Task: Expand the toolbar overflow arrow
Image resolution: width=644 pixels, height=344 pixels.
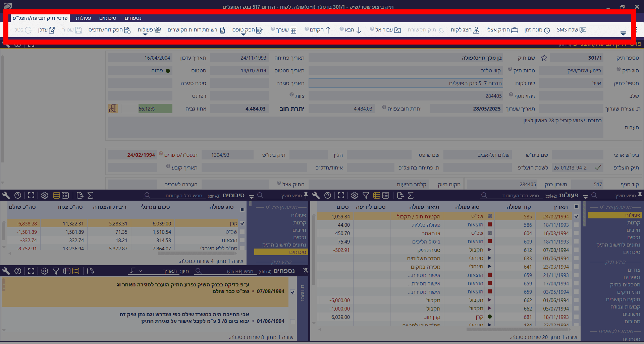Action: tap(623, 33)
